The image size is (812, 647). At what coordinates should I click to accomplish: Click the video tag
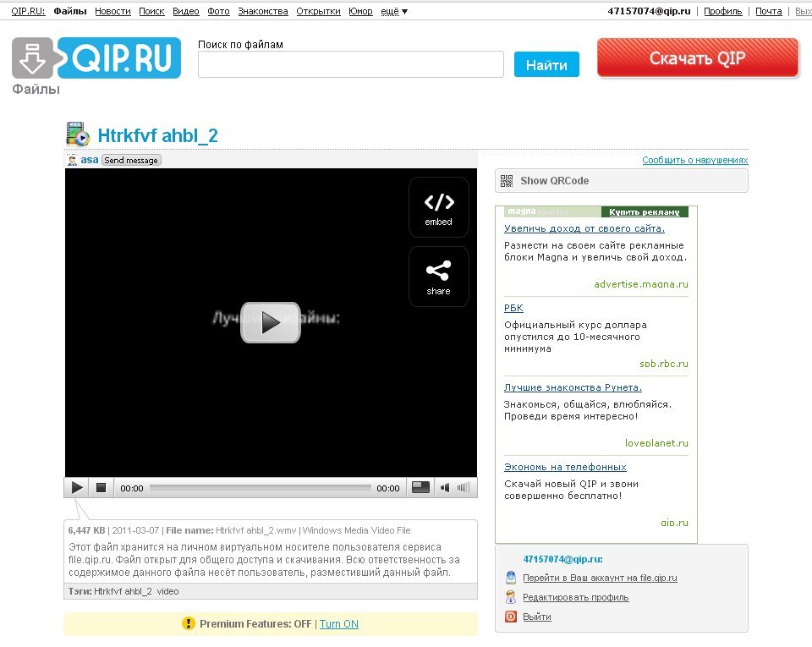[167, 591]
